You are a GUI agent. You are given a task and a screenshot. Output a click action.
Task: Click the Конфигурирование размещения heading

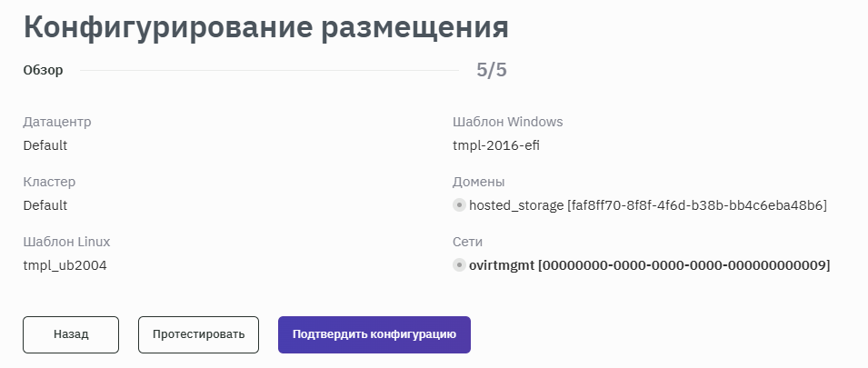click(x=265, y=26)
